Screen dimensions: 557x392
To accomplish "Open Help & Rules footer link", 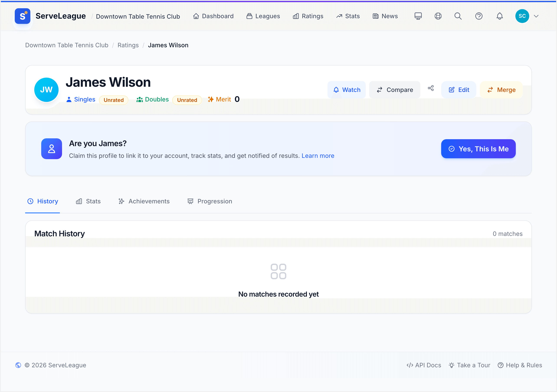I will tap(520, 365).
